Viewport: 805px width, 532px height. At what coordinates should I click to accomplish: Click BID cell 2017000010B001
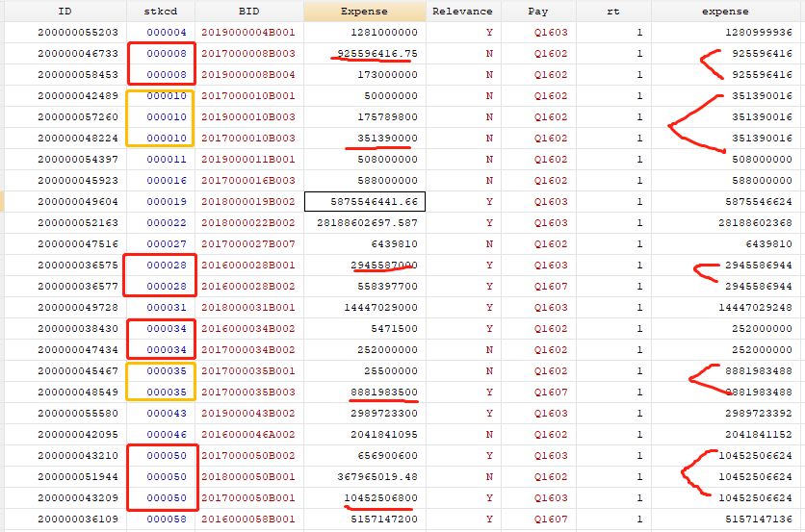248,96
